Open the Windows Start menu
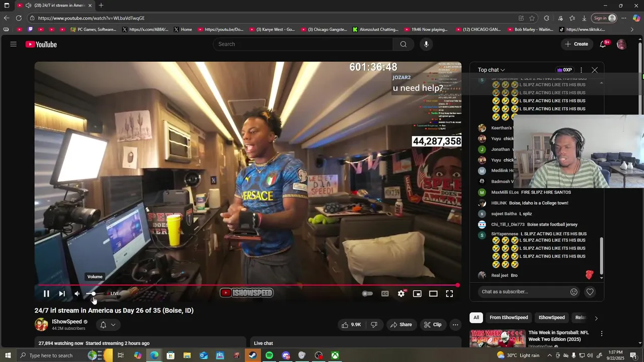Image resolution: width=644 pixels, height=362 pixels. pyautogui.click(x=7, y=355)
